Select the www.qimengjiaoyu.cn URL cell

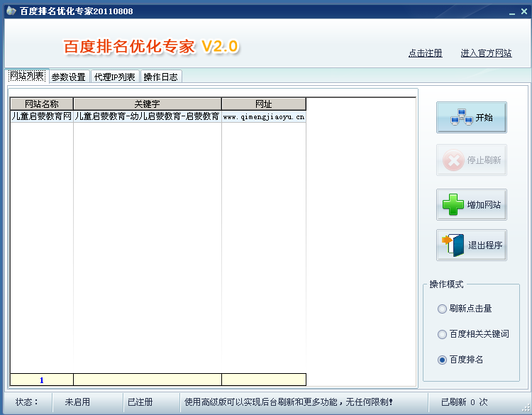264,116
